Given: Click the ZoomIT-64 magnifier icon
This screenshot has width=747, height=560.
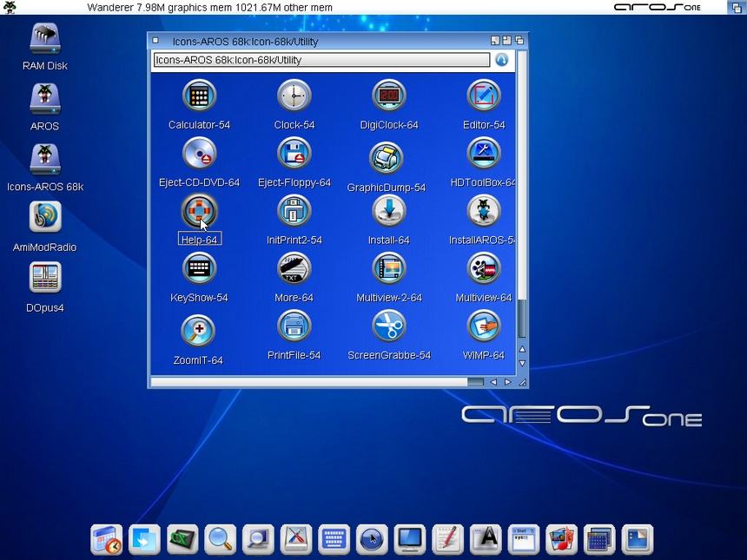Looking at the screenshot, I should pyautogui.click(x=198, y=331).
